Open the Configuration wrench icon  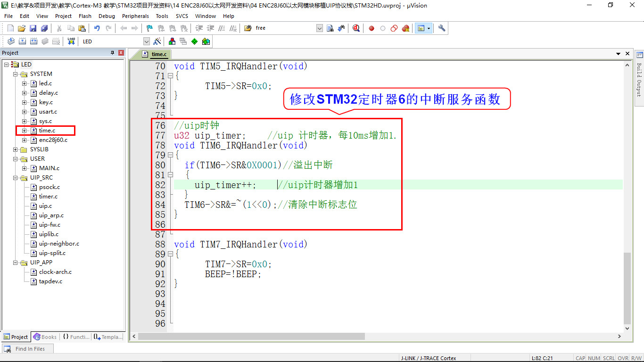(x=441, y=28)
